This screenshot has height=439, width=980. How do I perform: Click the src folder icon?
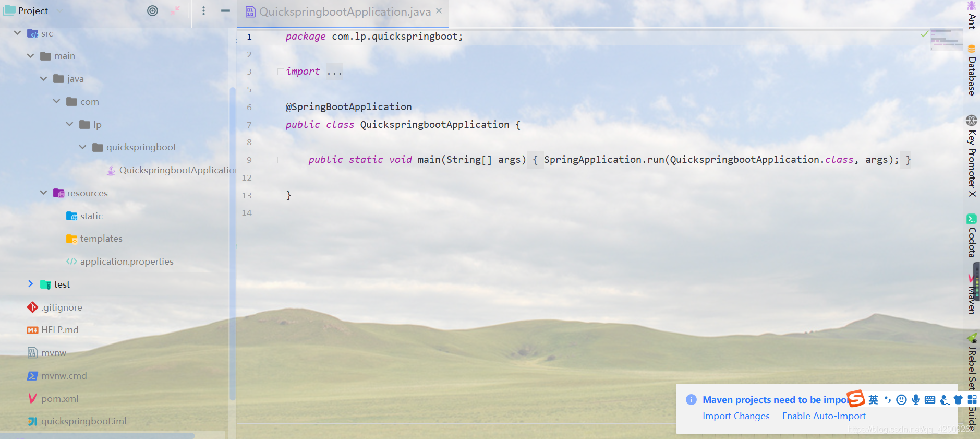pos(32,33)
